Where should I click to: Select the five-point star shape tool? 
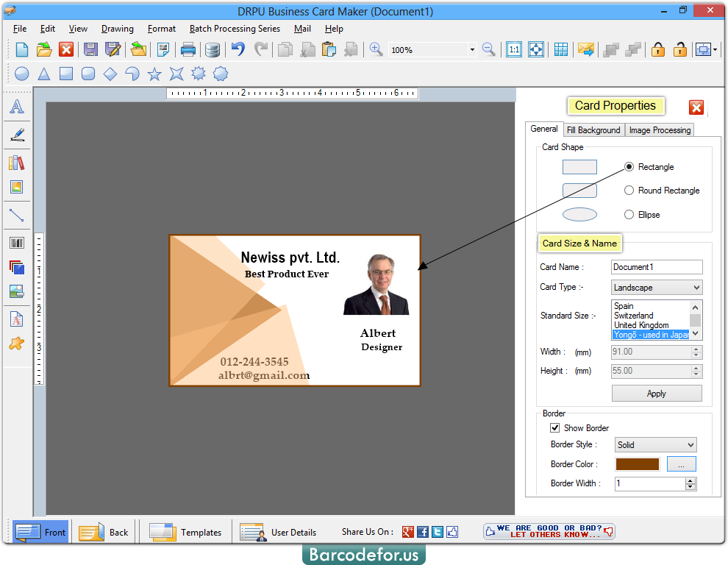coord(154,74)
